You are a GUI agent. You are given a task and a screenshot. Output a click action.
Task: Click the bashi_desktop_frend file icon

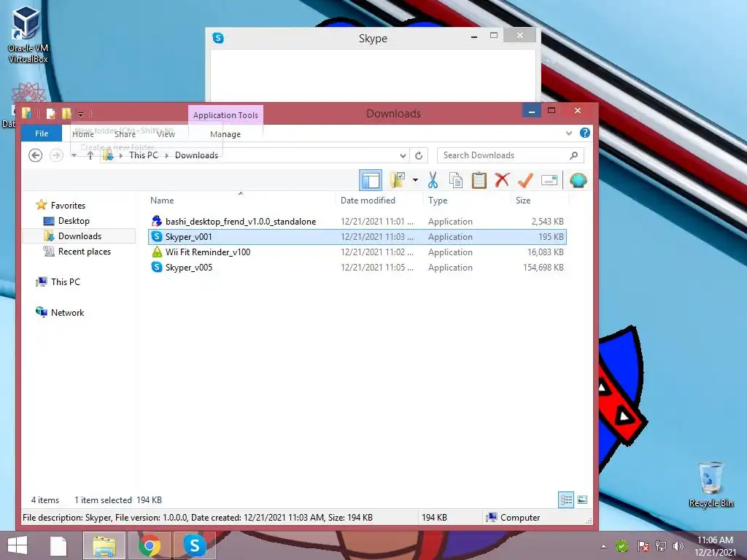point(157,221)
